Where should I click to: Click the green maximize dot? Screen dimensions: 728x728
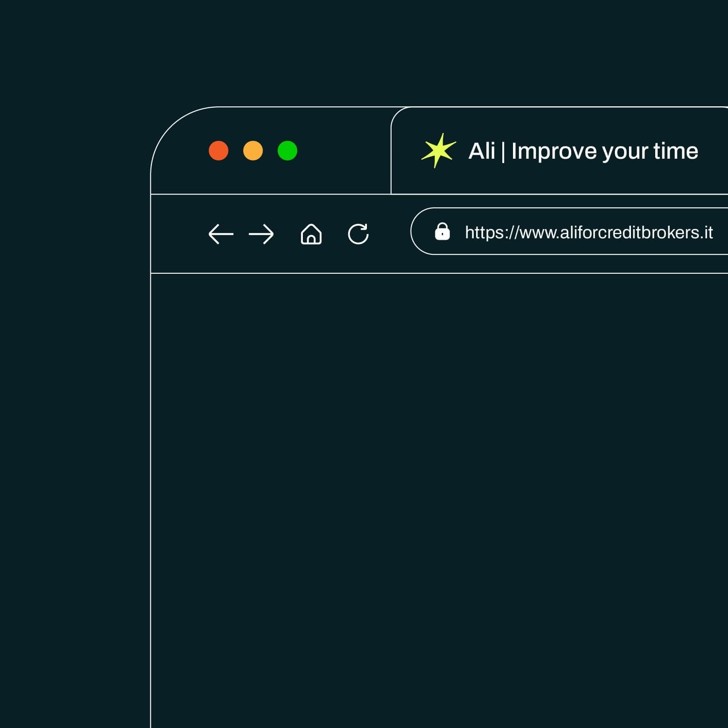[287, 151]
